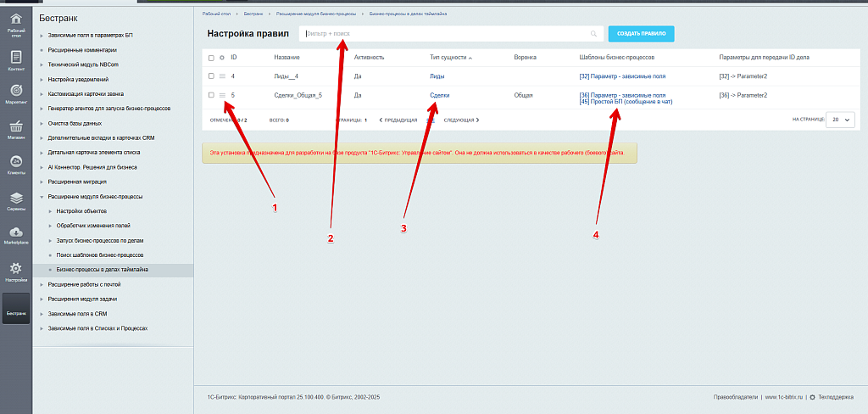Check the box for rule ID 4

pos(211,76)
